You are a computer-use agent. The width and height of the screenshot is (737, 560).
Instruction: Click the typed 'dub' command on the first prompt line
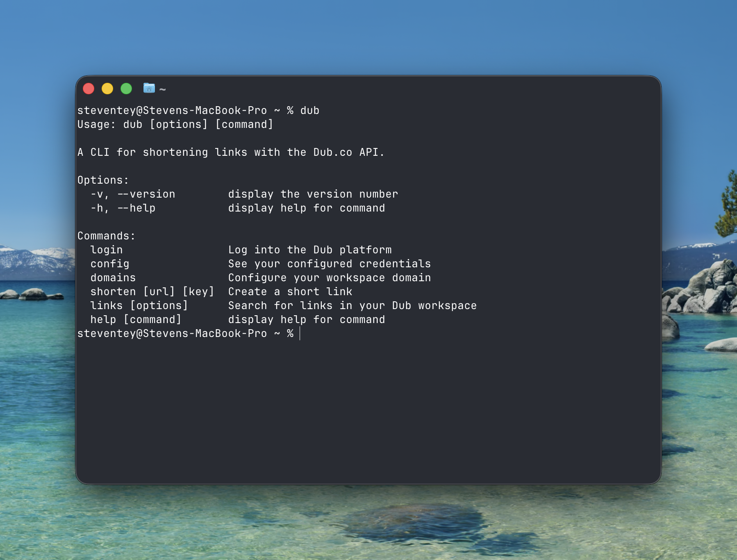coord(310,111)
